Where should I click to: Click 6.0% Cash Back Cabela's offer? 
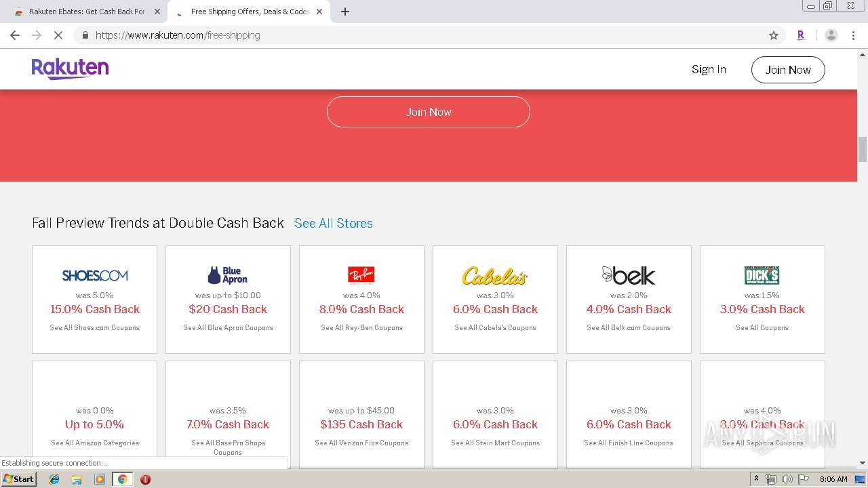pyautogui.click(x=495, y=309)
